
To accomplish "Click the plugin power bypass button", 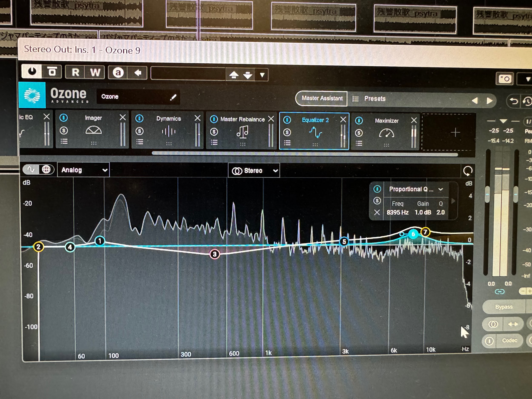I will click(32, 72).
